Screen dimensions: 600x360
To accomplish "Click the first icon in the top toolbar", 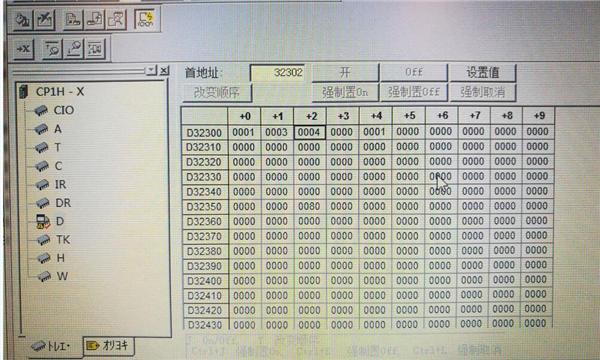I will click(x=22, y=20).
